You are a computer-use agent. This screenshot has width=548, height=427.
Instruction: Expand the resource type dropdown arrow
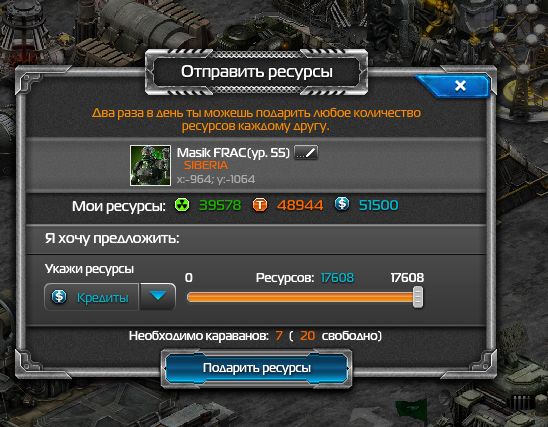click(158, 297)
